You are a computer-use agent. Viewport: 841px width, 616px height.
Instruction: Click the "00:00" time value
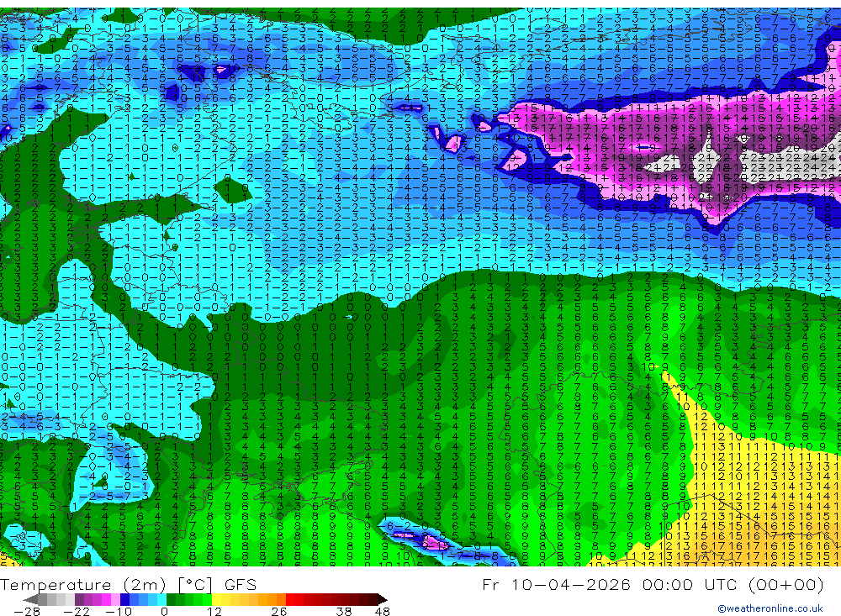coord(669,584)
